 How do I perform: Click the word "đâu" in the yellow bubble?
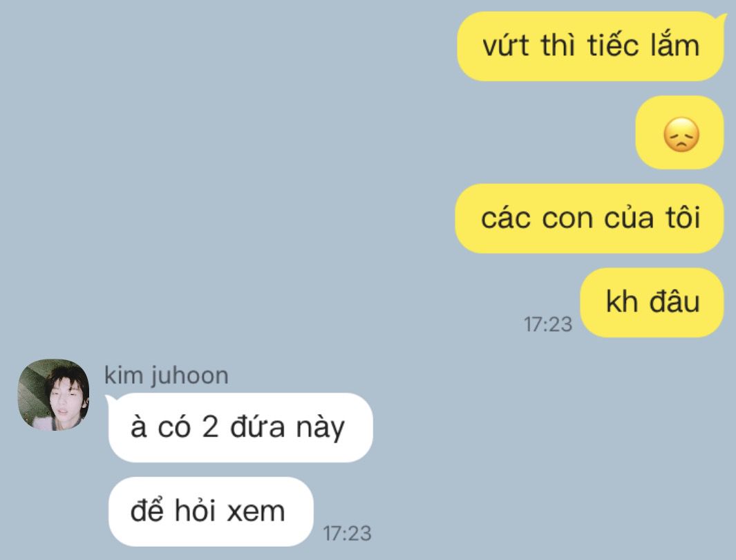(x=674, y=301)
